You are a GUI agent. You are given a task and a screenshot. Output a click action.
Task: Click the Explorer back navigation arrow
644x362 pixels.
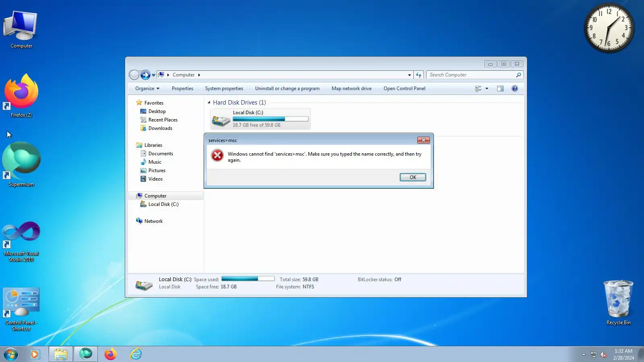(134, 75)
